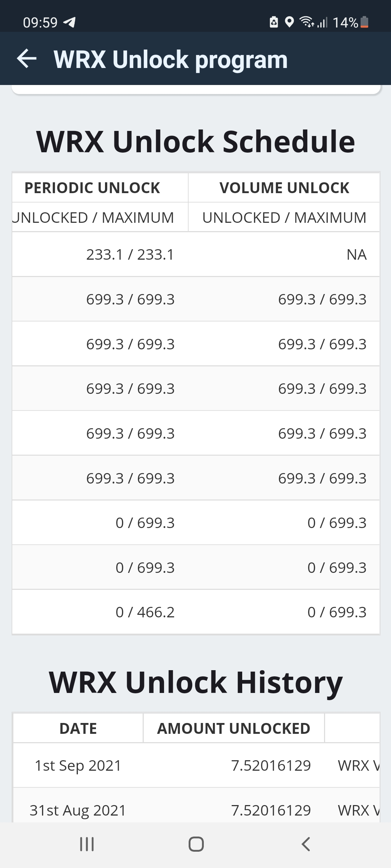Select the 31st Aug 2021 history row
391x868 pixels.
pos(78,810)
